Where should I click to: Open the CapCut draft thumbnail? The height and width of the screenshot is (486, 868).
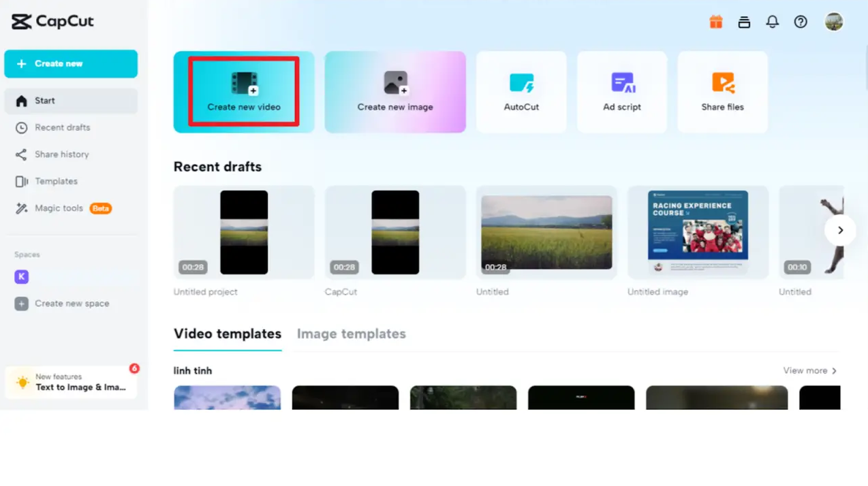[395, 232]
